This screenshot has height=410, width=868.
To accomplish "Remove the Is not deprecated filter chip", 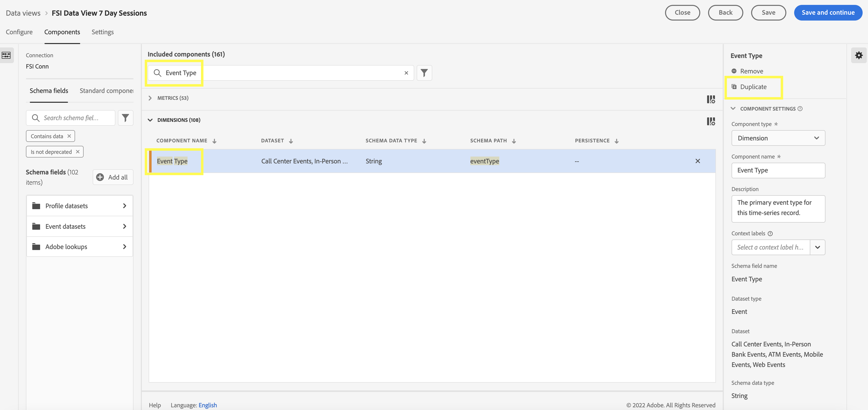I will tap(78, 152).
